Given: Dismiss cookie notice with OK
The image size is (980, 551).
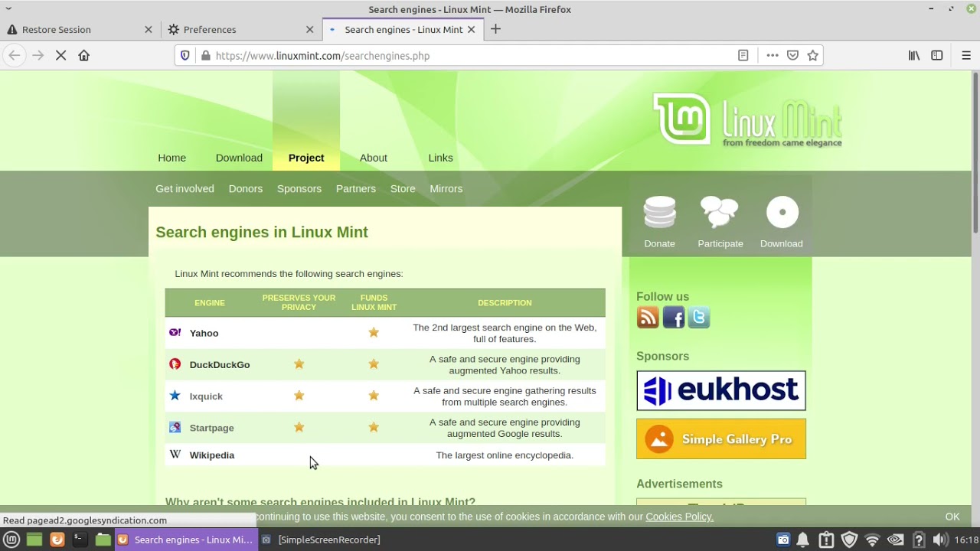Looking at the screenshot, I should coord(952,517).
